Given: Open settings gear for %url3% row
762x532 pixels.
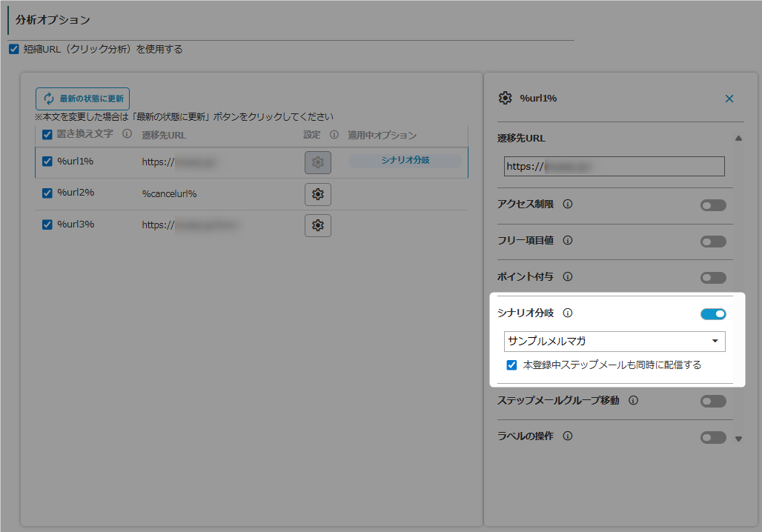Looking at the screenshot, I should [318, 225].
